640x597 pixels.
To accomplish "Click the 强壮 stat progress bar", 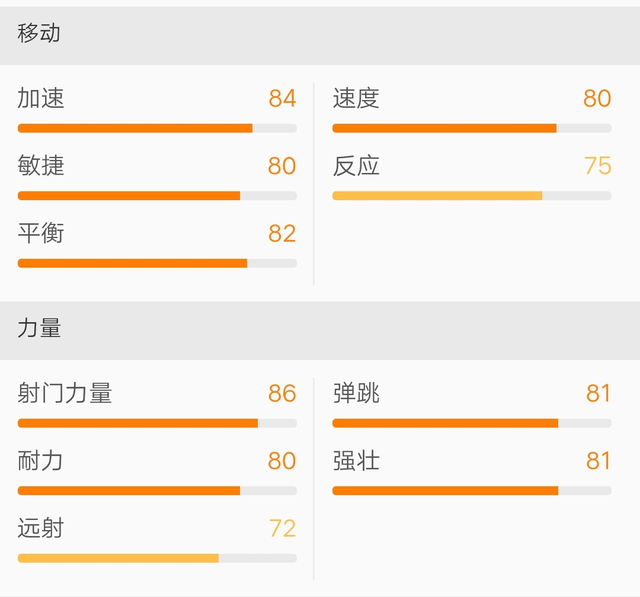I will tap(472, 490).
